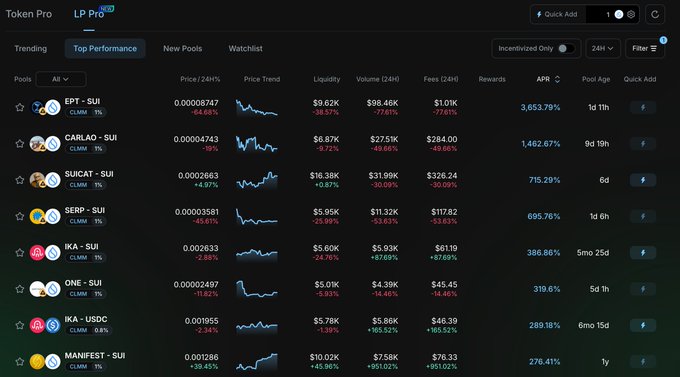
Task: Click the refresh icon button
Action: coord(655,14)
